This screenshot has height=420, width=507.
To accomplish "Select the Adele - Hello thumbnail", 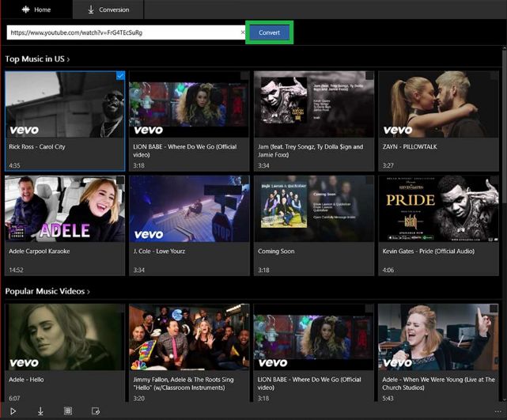I will [65, 337].
